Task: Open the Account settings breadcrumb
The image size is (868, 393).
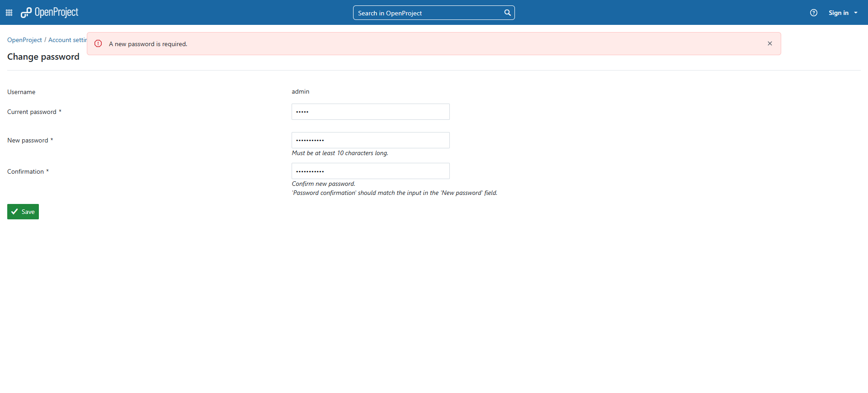Action: point(67,40)
